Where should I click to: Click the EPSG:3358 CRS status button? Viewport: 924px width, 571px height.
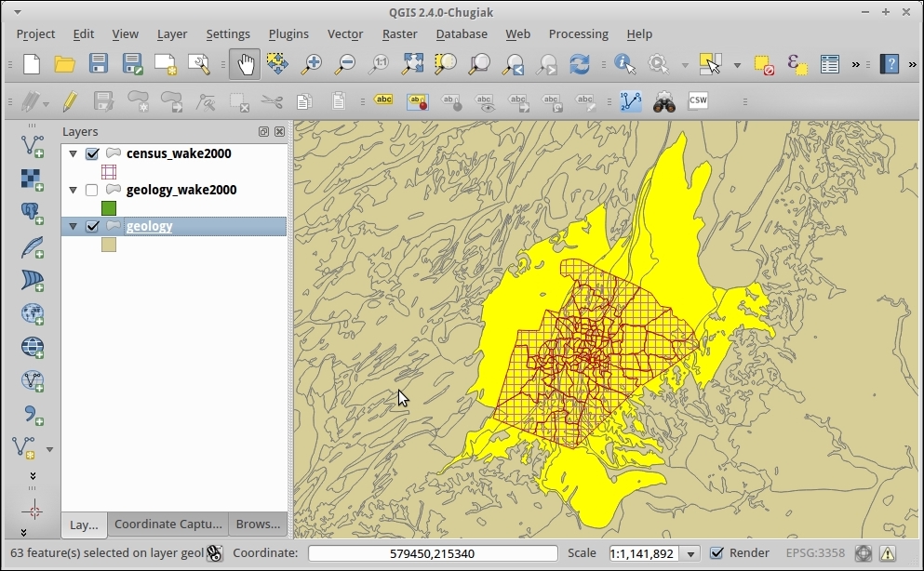(816, 553)
